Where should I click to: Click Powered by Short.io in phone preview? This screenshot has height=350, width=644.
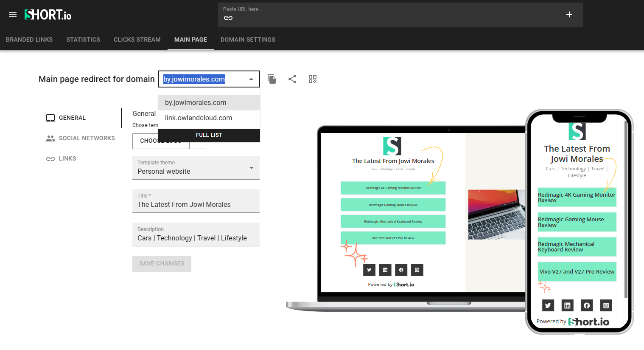(573, 322)
